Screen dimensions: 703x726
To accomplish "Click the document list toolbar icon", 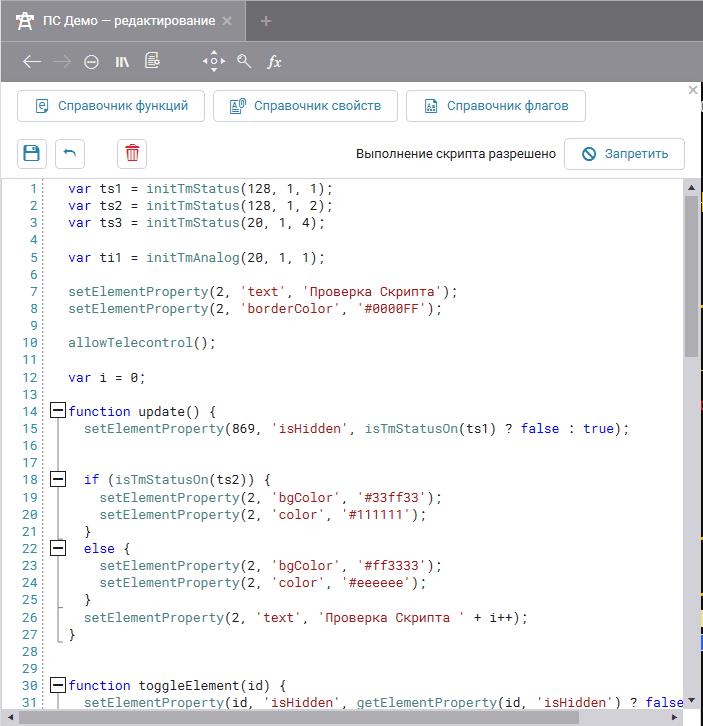I will coord(152,62).
